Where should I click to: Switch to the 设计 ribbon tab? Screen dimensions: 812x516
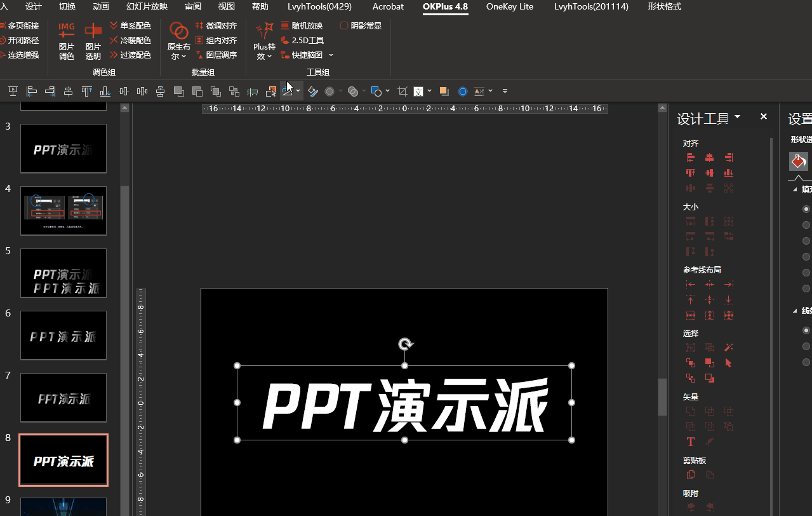coord(34,6)
